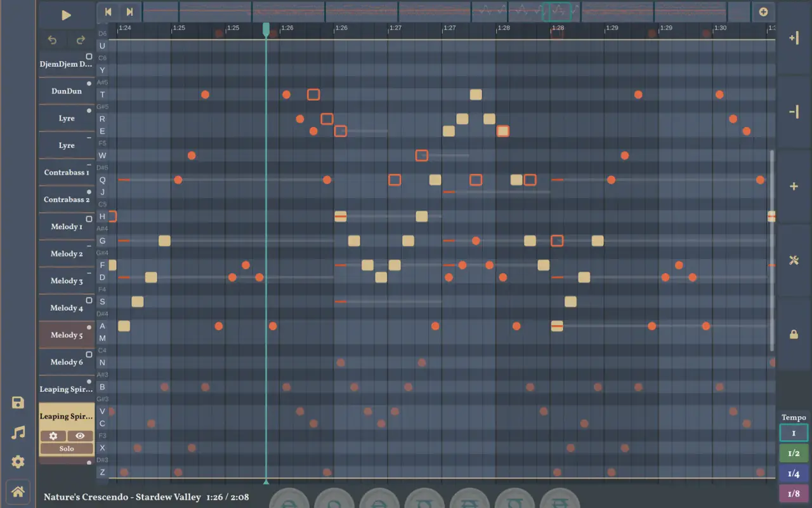
Task: Click the remove column icon
Action: point(794,112)
